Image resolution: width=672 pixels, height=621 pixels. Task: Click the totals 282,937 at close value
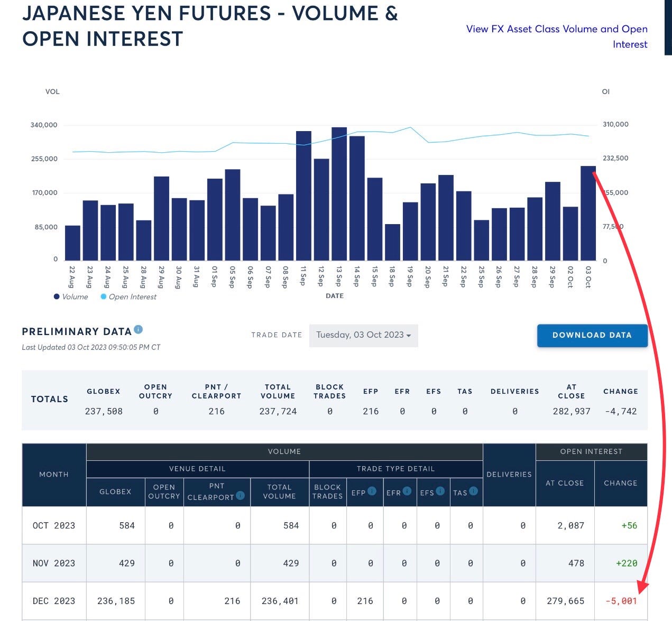tap(572, 411)
